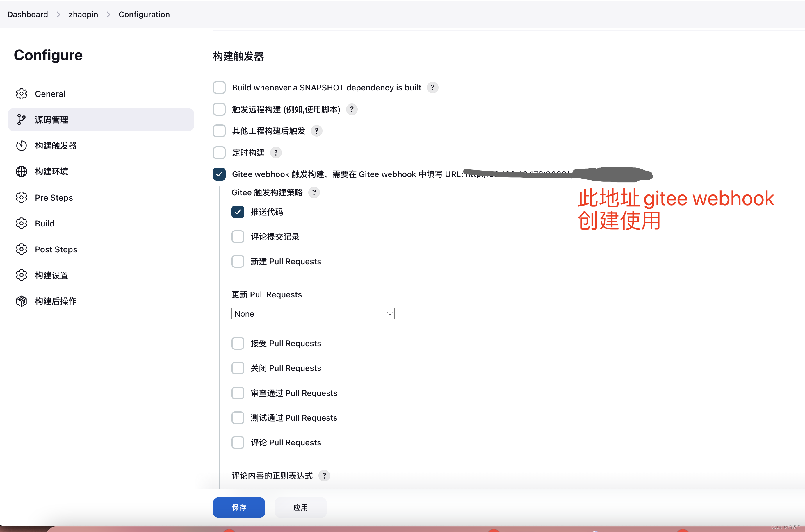Go to General section in sidebar
The image size is (805, 532).
click(101, 94)
